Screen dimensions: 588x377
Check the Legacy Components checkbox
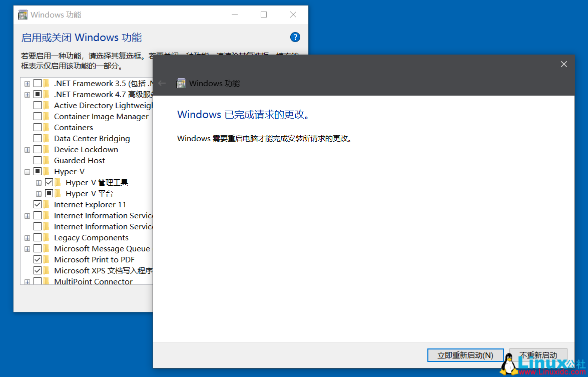[x=38, y=238]
